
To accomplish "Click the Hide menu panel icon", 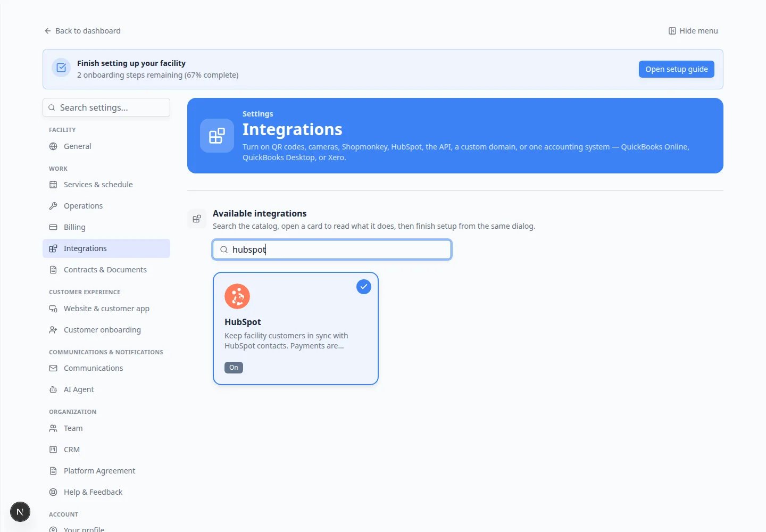I will [x=672, y=31].
